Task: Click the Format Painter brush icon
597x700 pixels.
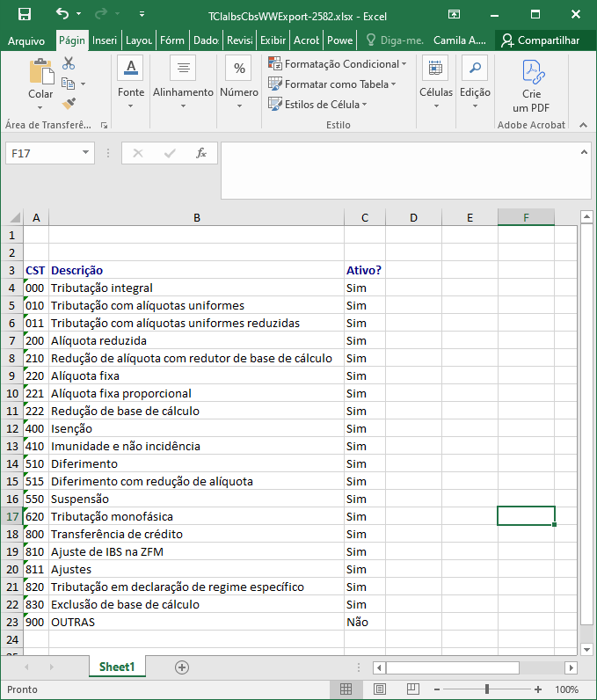Action: point(69,104)
